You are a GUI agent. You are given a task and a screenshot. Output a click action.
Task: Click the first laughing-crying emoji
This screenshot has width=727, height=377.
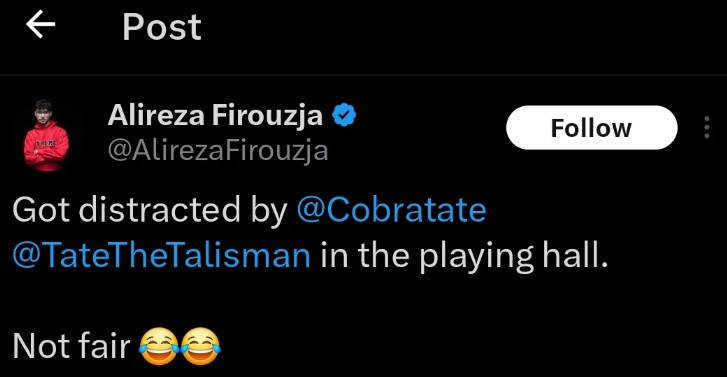coord(159,346)
